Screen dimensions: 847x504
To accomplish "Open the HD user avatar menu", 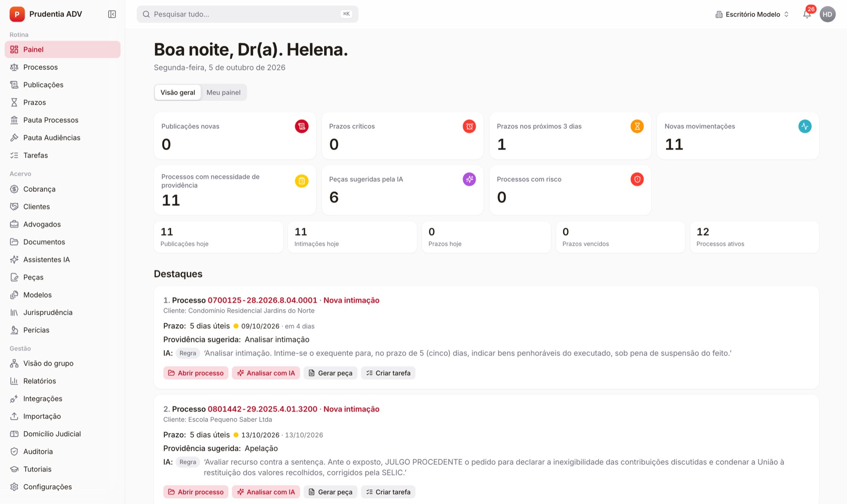I will pyautogui.click(x=827, y=14).
